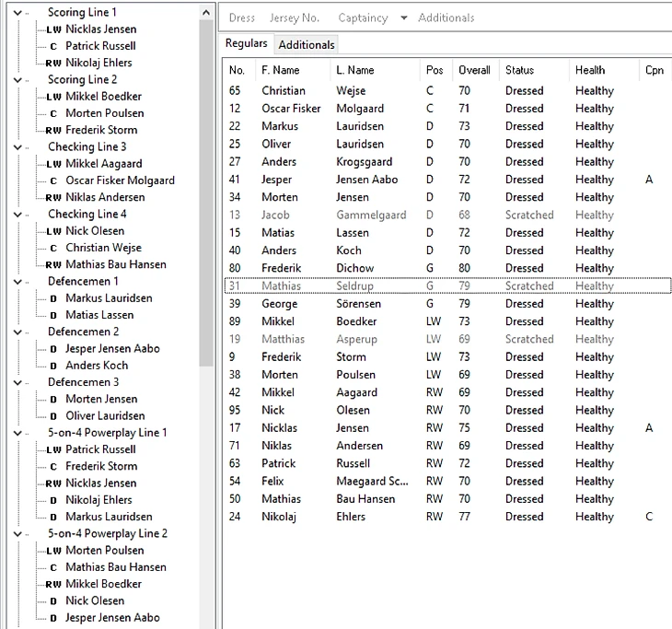Click the Jersey No. toolbar button
Screen dimensions: 672x629
[x=295, y=18]
